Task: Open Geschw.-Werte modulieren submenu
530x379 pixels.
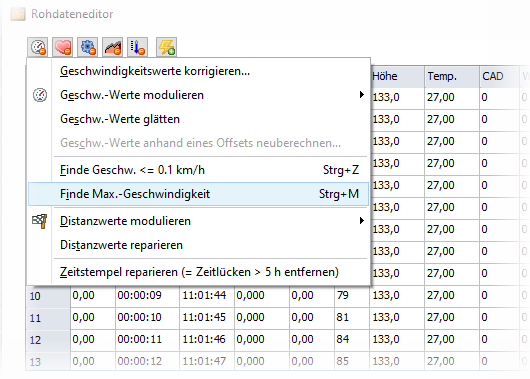Action: point(198,95)
